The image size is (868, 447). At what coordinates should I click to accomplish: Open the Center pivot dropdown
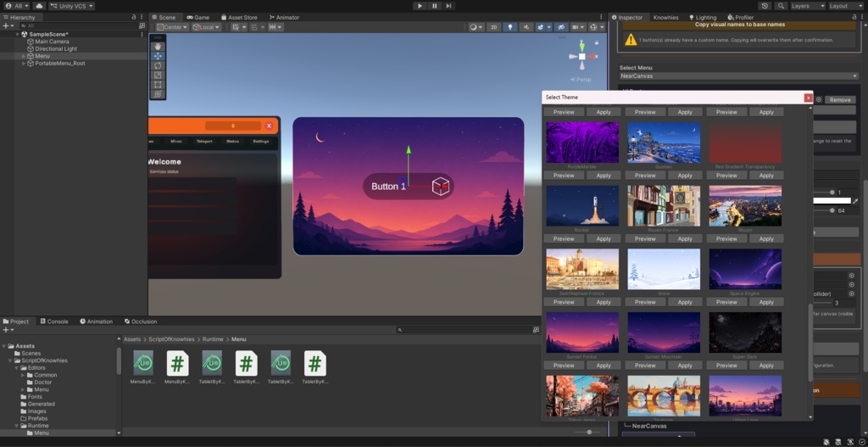click(x=172, y=27)
